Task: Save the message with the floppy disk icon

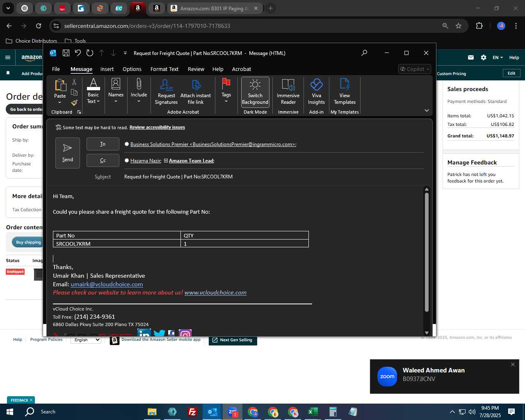Action: (66, 53)
